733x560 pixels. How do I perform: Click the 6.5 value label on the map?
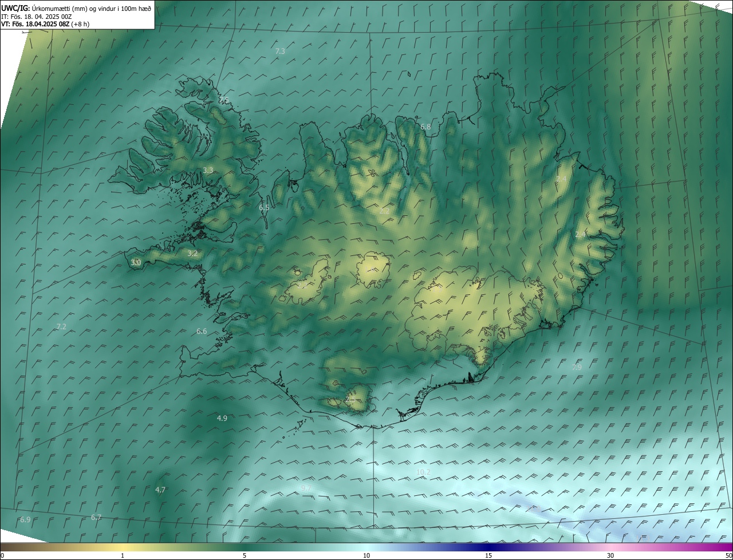pos(264,208)
